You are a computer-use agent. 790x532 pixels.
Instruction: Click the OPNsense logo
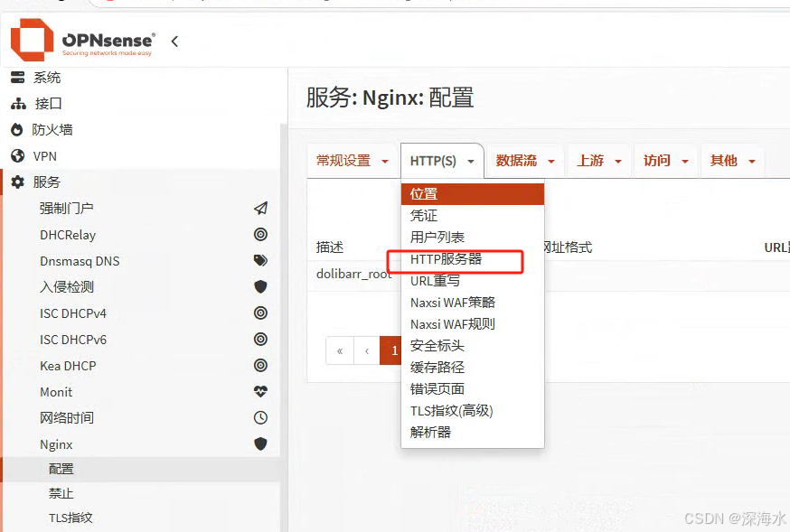pyautogui.click(x=83, y=41)
